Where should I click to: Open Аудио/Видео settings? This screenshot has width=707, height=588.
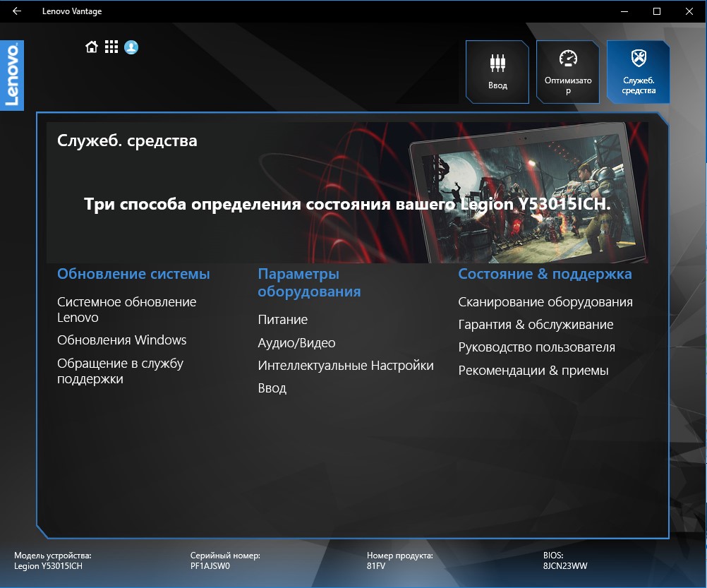click(x=296, y=342)
